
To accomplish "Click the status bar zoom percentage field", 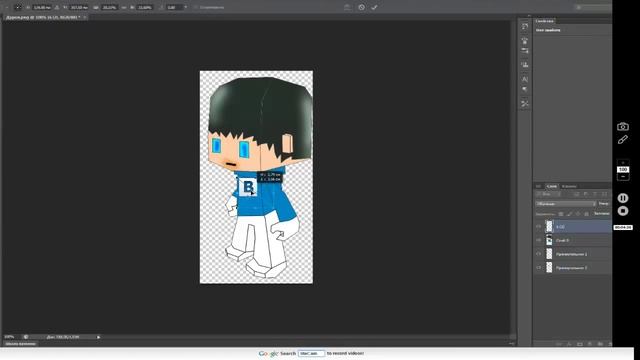I will pos(9,337).
